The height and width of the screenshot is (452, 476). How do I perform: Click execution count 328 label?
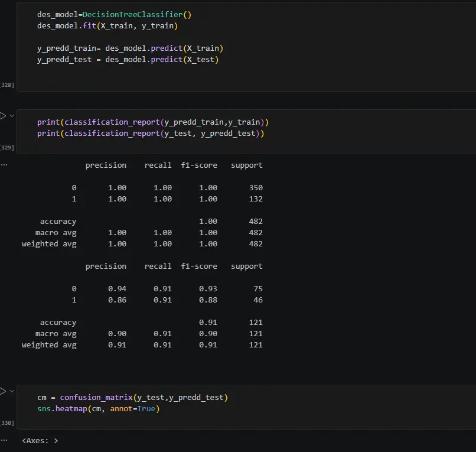click(x=7, y=85)
